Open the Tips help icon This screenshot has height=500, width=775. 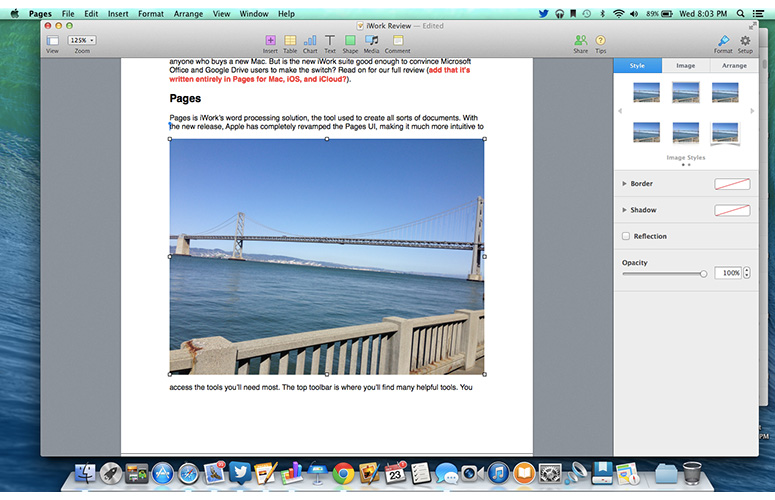[x=601, y=40]
